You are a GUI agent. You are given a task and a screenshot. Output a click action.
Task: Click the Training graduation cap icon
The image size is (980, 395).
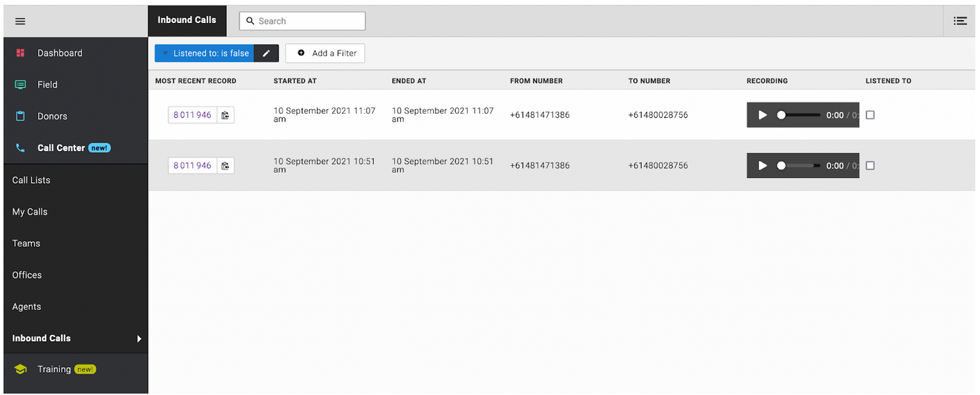20,369
